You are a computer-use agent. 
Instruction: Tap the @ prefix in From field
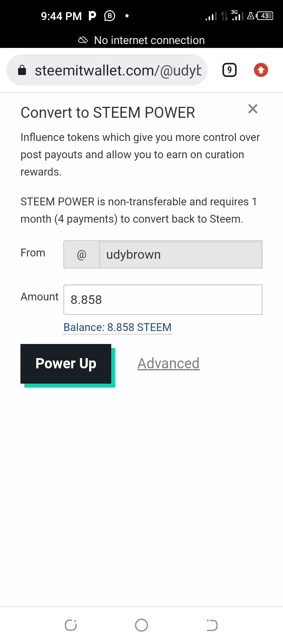pyautogui.click(x=82, y=255)
